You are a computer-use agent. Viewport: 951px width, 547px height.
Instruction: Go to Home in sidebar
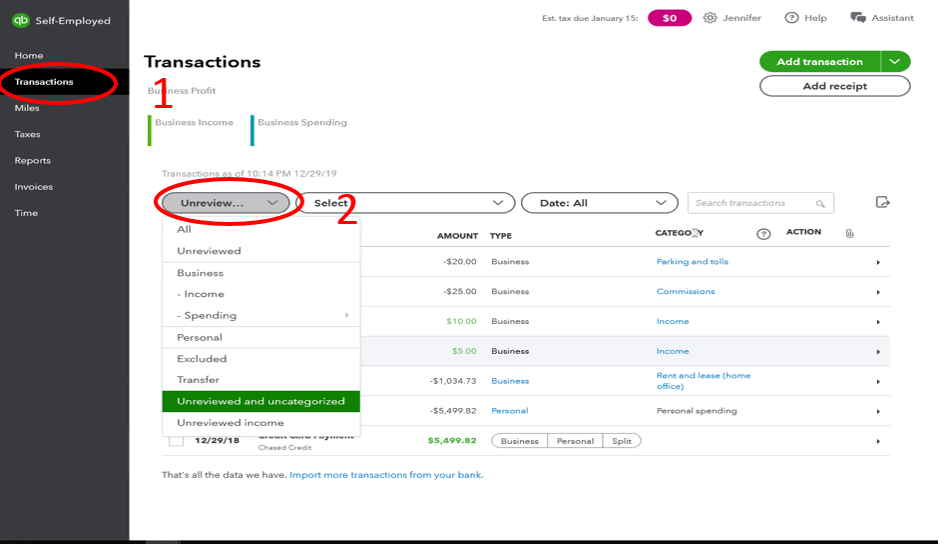click(29, 55)
